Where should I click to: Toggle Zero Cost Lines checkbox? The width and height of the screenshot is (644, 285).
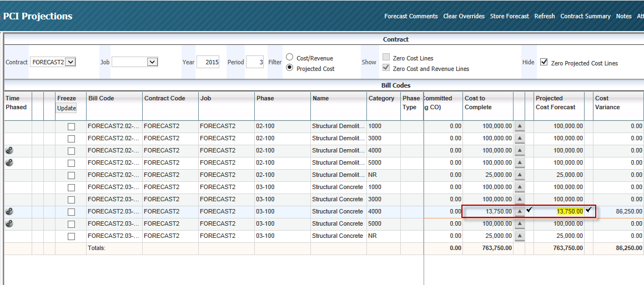coord(386,58)
